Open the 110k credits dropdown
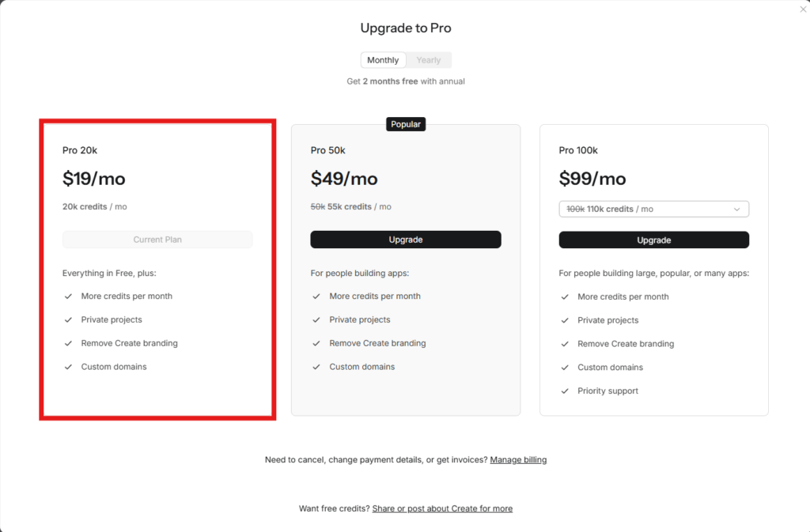Screen dimensions: 810x532 pos(653,209)
